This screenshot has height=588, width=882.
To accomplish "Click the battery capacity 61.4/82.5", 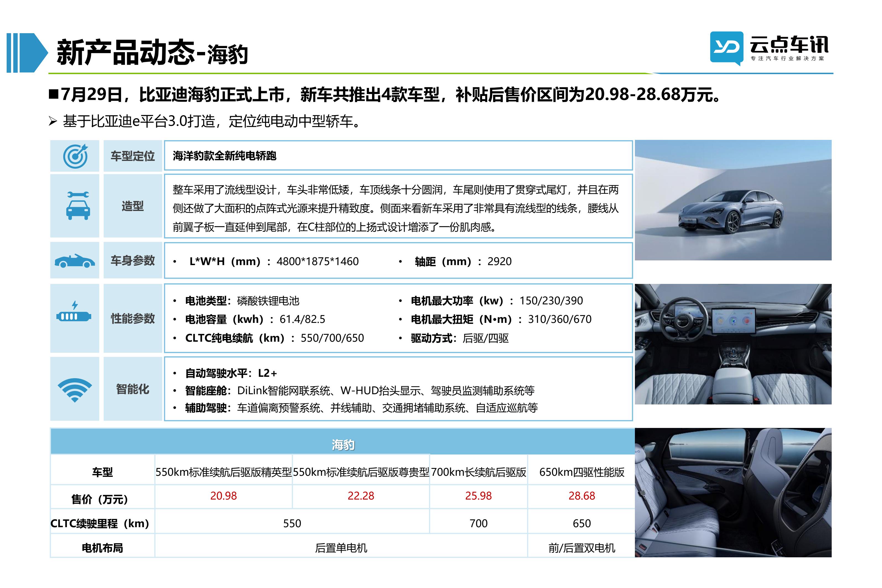I will (302, 319).
